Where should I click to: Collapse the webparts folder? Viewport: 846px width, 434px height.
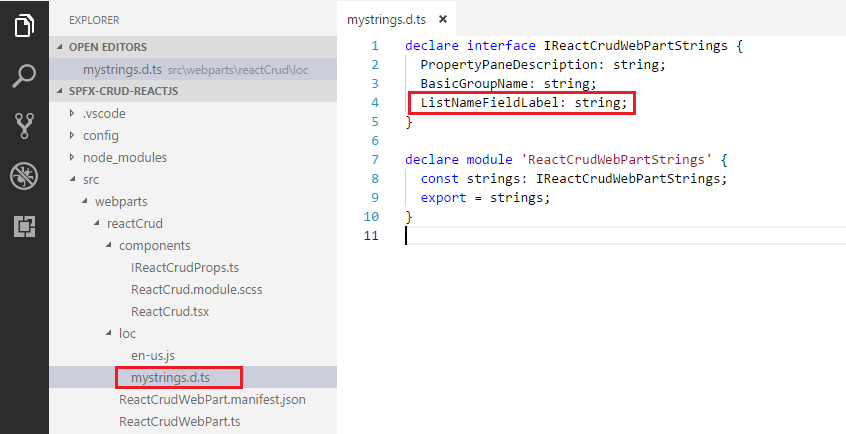coord(120,201)
